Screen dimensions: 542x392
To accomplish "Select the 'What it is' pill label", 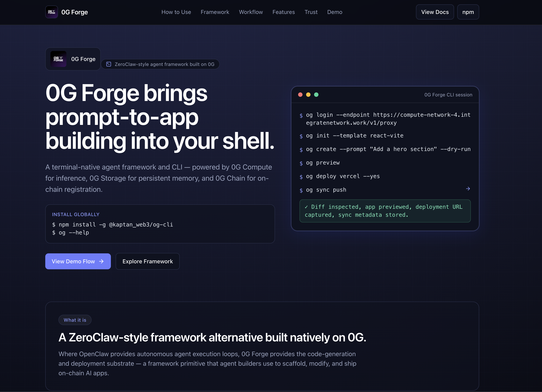I will [x=75, y=320].
